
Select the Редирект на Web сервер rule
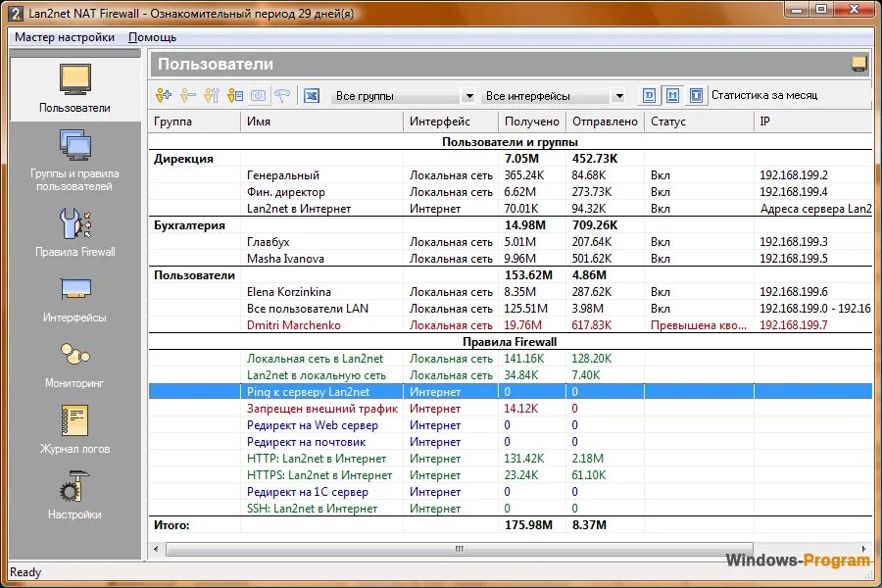pos(511,425)
